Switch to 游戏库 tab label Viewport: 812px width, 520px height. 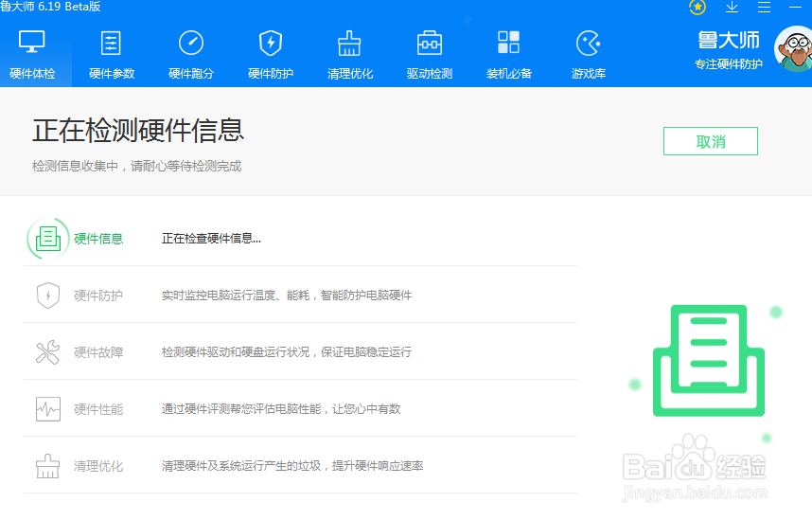pos(589,74)
